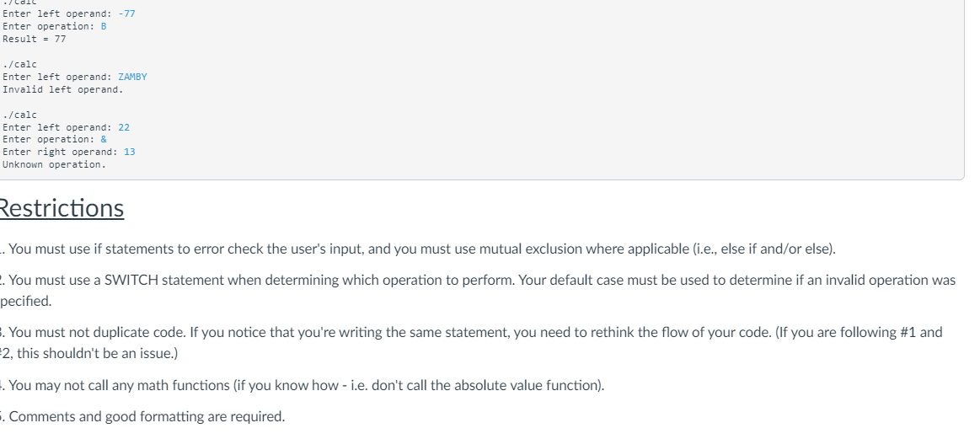Click the word SWITCH in the restriction

(131, 280)
